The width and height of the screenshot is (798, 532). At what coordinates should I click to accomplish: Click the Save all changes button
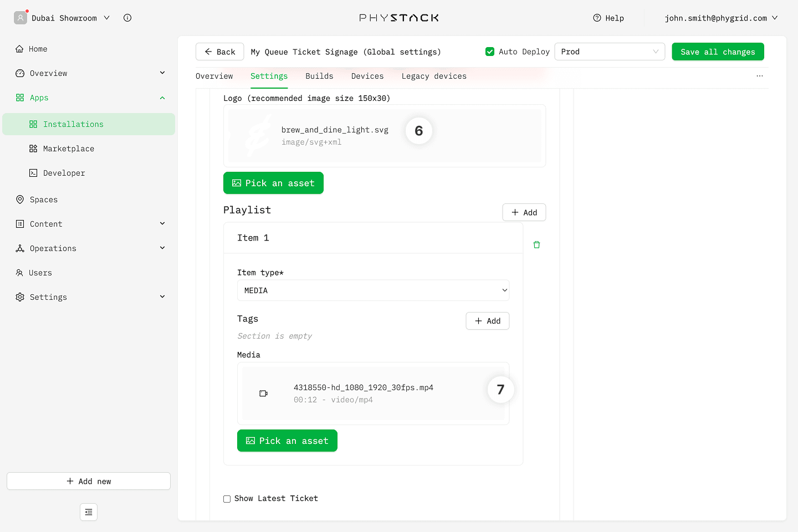point(718,52)
